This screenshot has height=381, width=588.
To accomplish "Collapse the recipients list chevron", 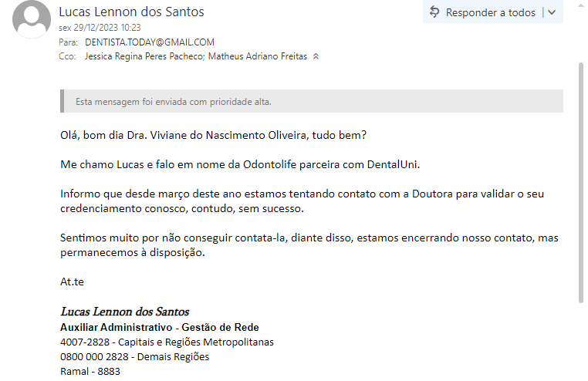I will (x=316, y=56).
